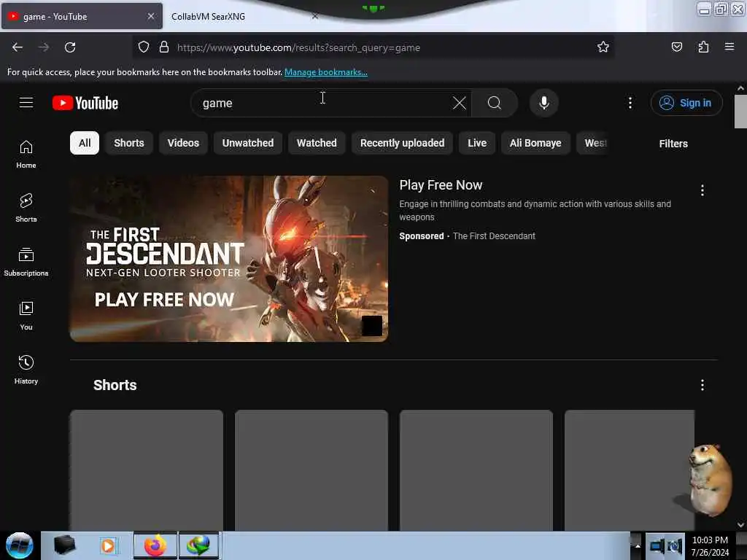Start voice search with the microphone
This screenshot has width=747, height=560.
pyautogui.click(x=544, y=103)
